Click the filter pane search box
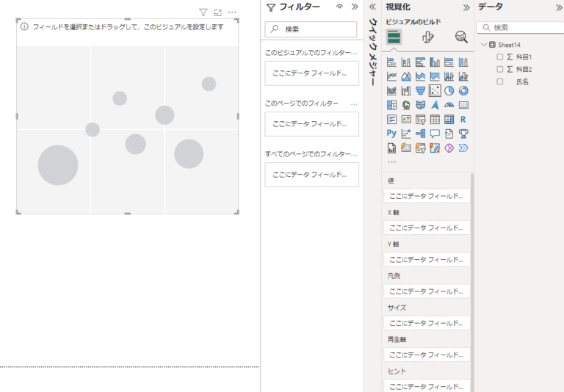 311,29
